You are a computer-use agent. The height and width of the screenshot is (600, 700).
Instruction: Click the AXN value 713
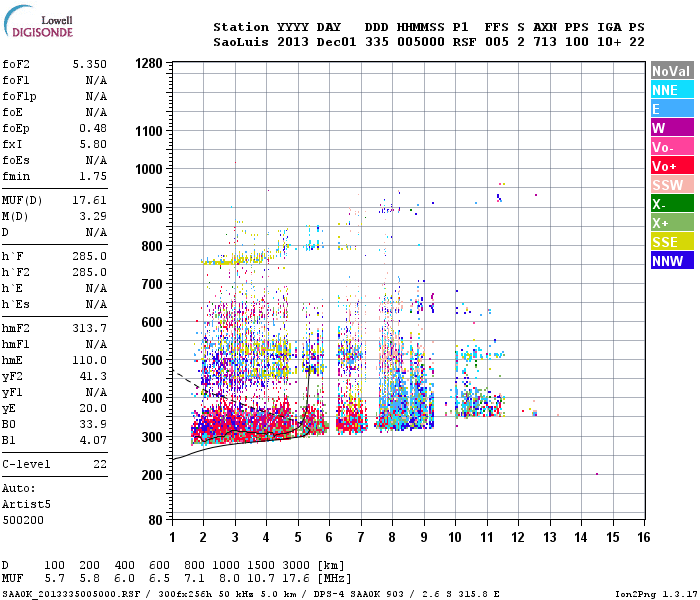click(x=545, y=42)
